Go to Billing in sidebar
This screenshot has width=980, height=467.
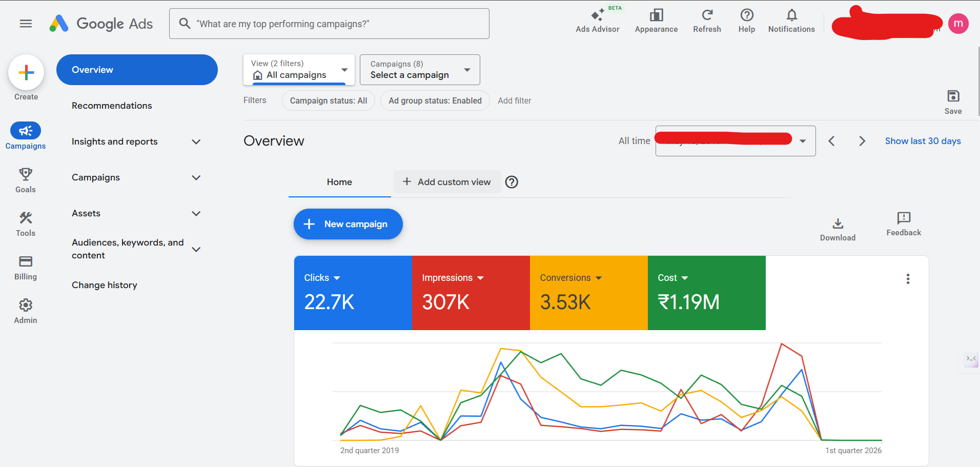[26, 262]
